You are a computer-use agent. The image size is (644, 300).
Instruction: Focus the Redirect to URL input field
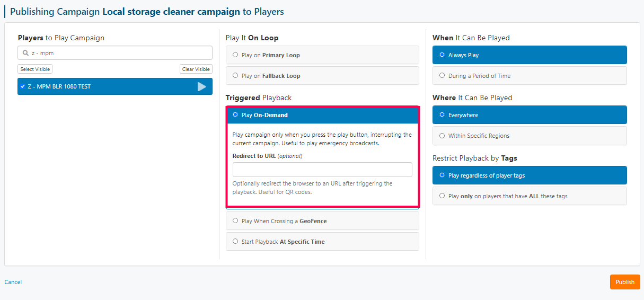point(322,170)
